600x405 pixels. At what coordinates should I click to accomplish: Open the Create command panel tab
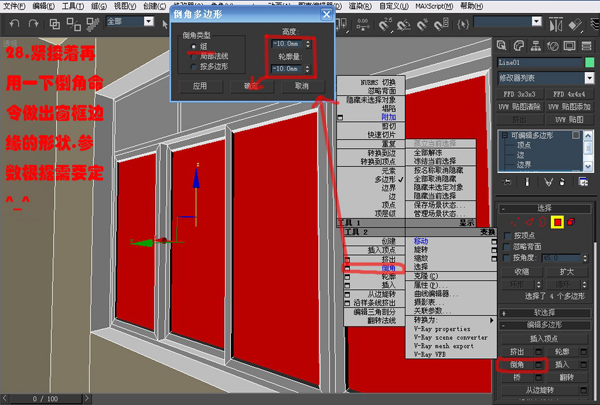tap(501, 46)
